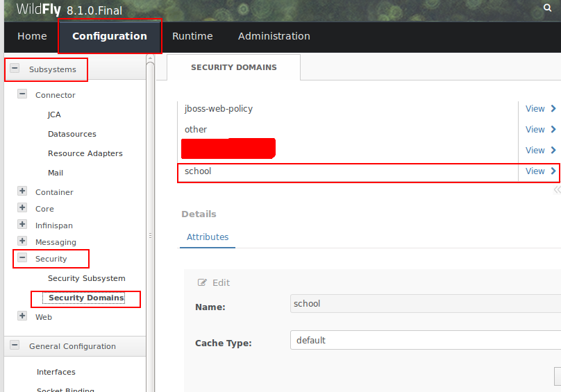
Task: Open the Home tab
Action: pyautogui.click(x=32, y=36)
